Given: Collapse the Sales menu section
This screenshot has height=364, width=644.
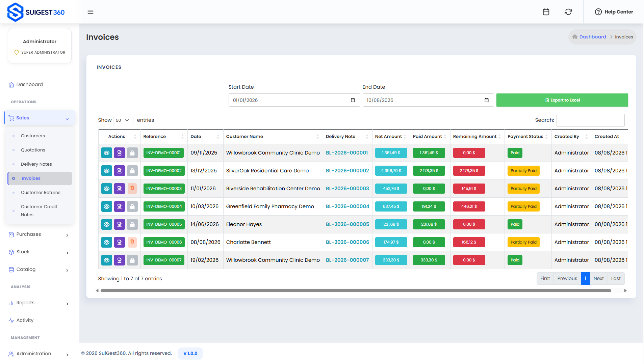Looking at the screenshot, I should pyautogui.click(x=40, y=118).
